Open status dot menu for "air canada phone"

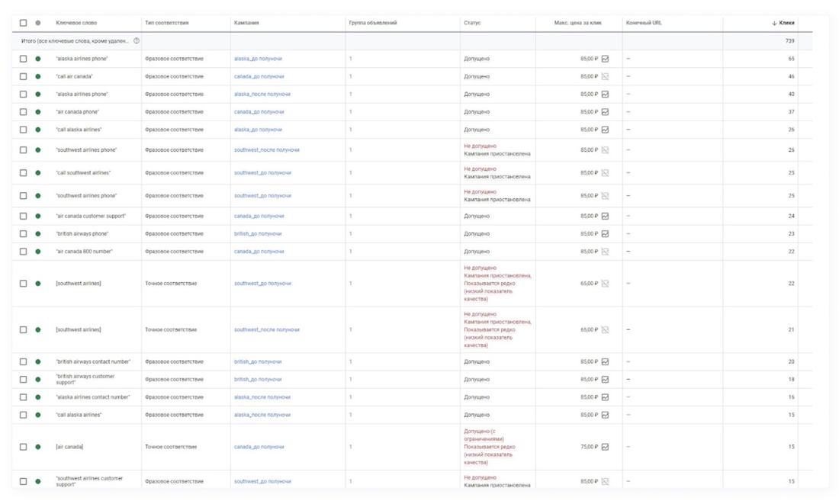pyautogui.click(x=38, y=112)
